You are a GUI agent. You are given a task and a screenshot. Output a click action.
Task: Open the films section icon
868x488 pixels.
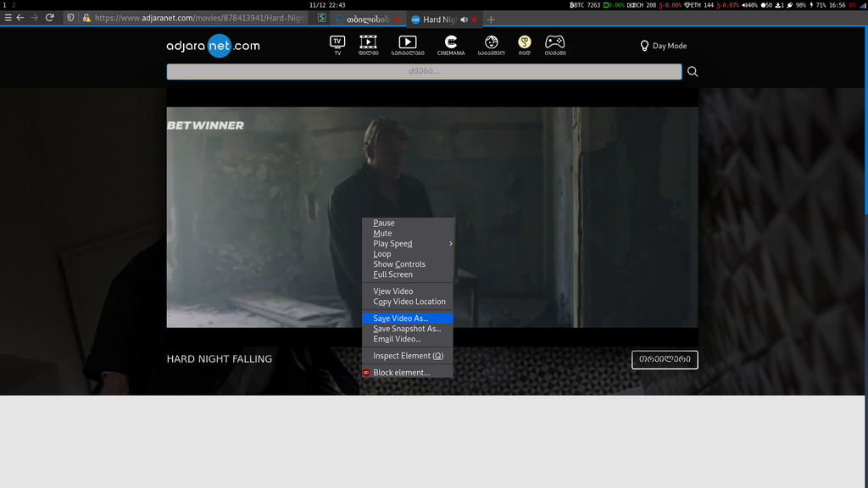[368, 46]
